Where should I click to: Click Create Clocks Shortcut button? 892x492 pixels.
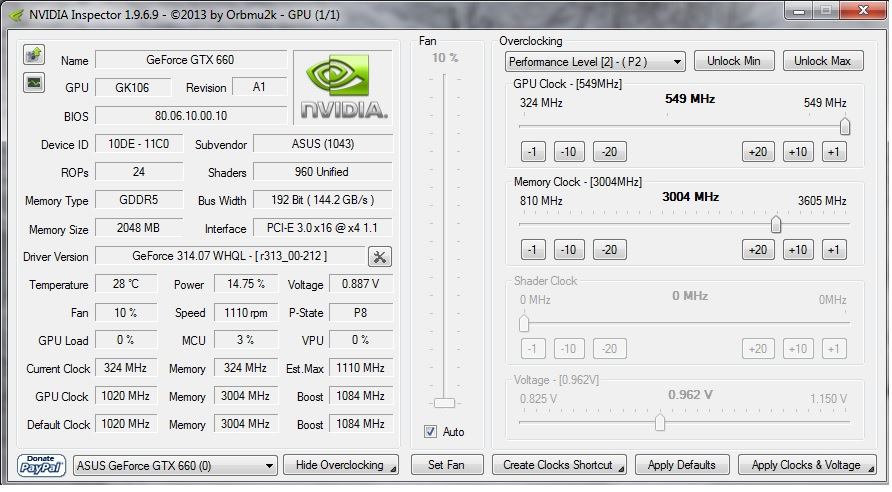pyautogui.click(x=559, y=465)
